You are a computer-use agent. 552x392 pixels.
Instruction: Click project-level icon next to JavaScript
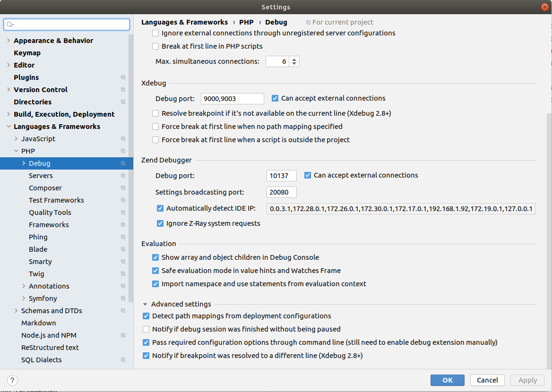pyautogui.click(x=123, y=139)
